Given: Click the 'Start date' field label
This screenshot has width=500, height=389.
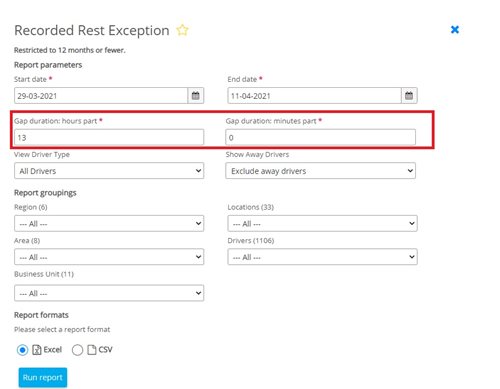Looking at the screenshot, I should [x=30, y=79].
